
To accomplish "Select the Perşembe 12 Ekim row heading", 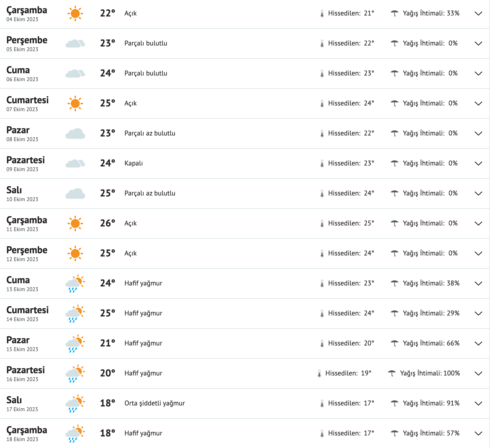I will tap(27, 250).
